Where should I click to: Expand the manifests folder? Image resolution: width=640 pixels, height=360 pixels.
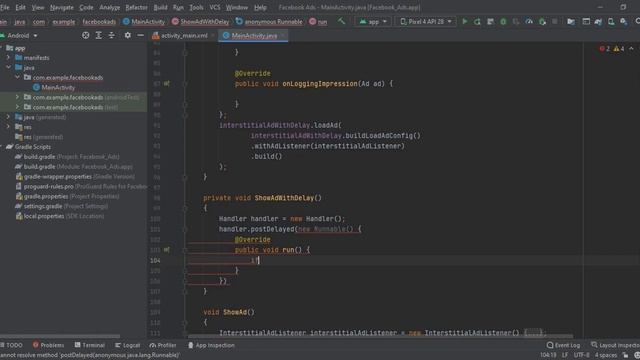pos(8,58)
